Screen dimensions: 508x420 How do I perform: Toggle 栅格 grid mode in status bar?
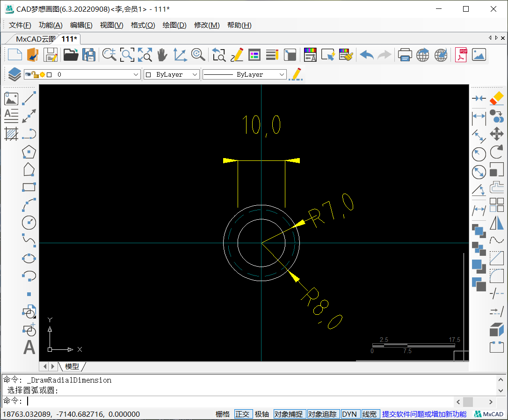click(223, 414)
